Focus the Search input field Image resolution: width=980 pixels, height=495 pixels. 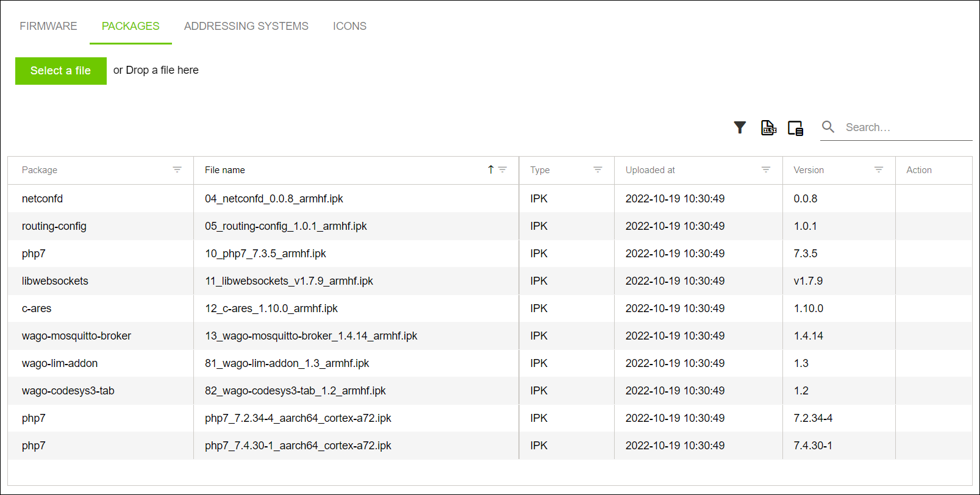point(907,127)
